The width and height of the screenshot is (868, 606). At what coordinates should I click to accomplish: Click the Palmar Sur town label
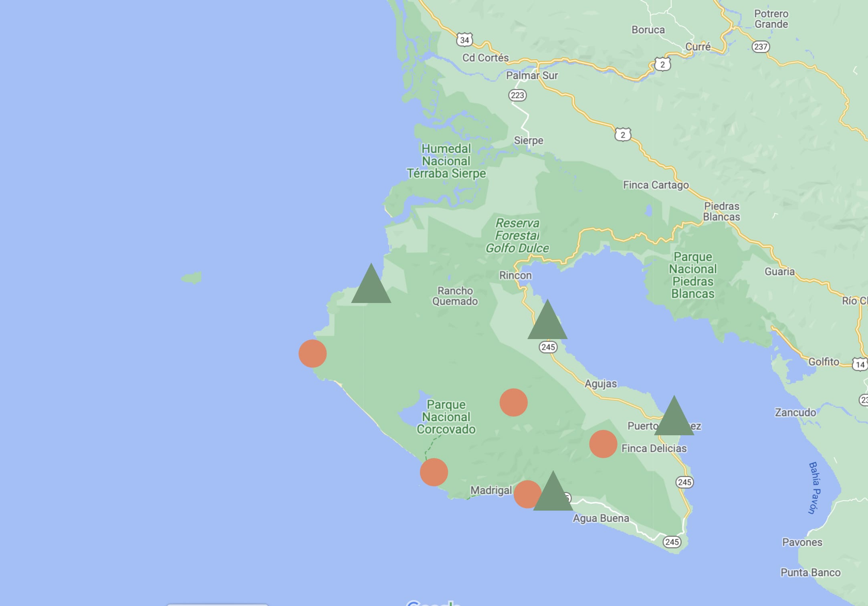point(532,75)
